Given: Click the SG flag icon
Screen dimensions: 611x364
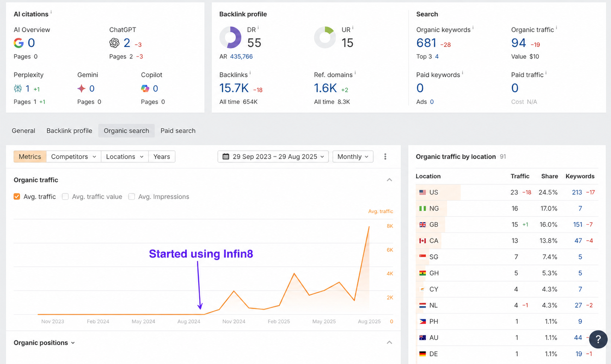Looking at the screenshot, I should tap(423, 257).
